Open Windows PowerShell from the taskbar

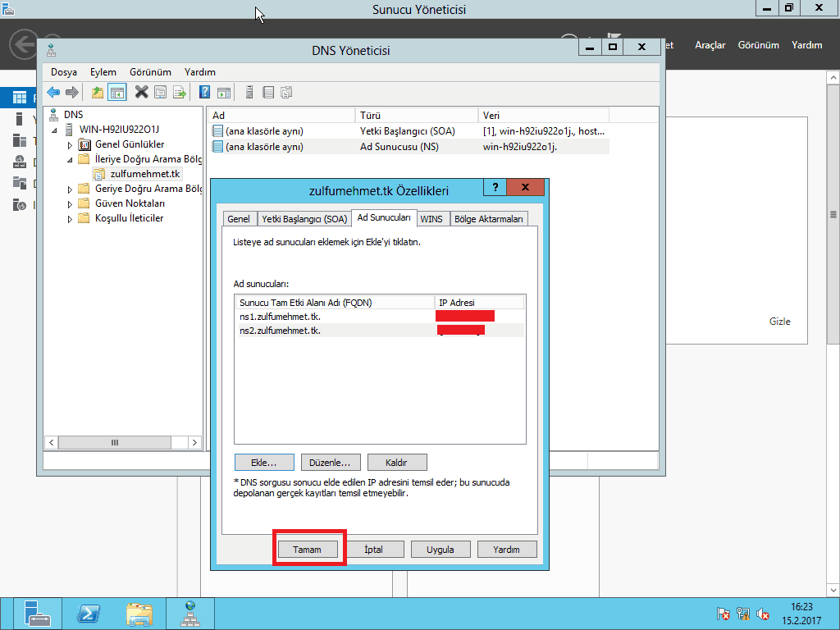89,613
